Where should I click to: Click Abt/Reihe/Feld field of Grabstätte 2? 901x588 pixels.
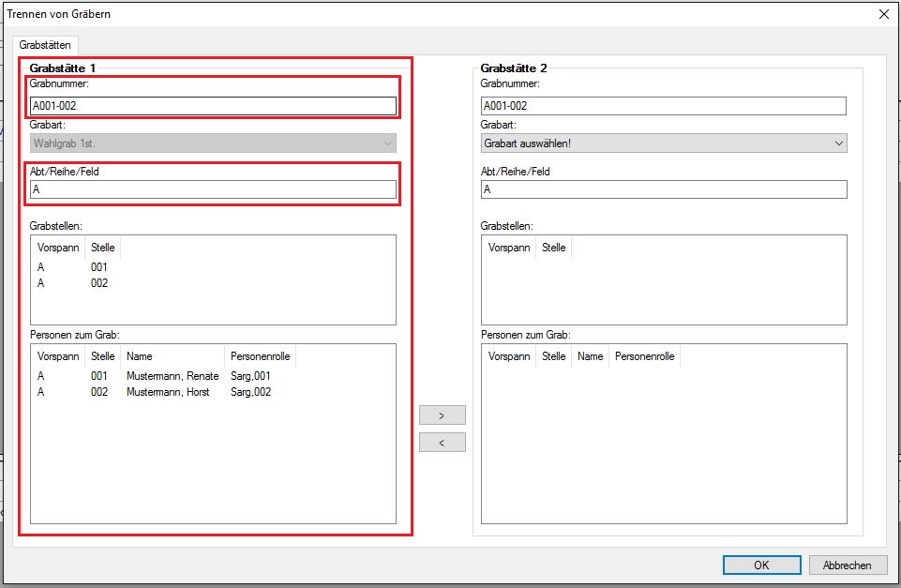tap(663, 189)
